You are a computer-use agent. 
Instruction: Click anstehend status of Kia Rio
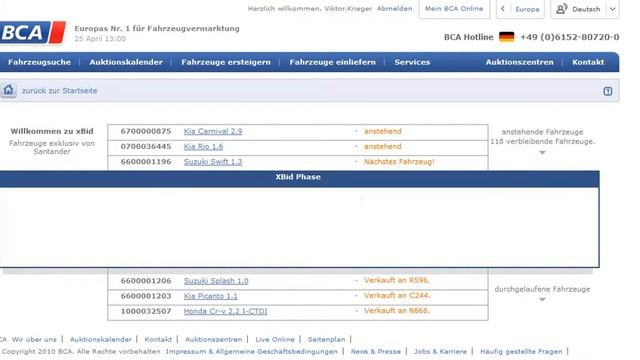[383, 147]
